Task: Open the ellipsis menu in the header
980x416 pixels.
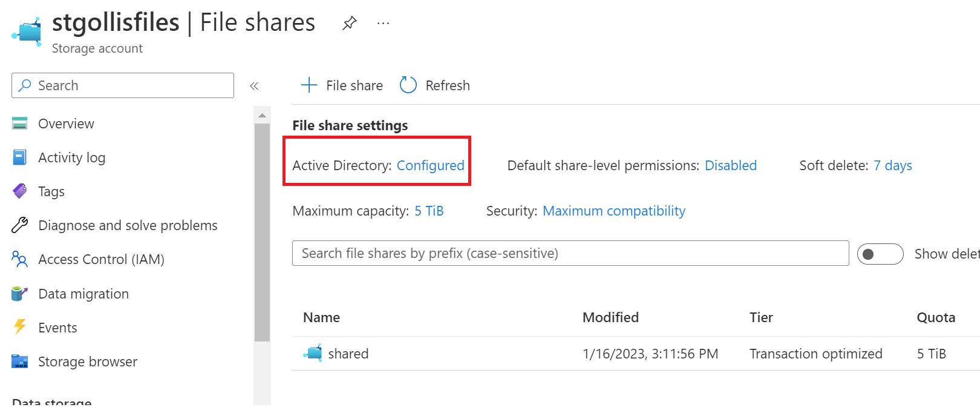Action: [x=382, y=23]
